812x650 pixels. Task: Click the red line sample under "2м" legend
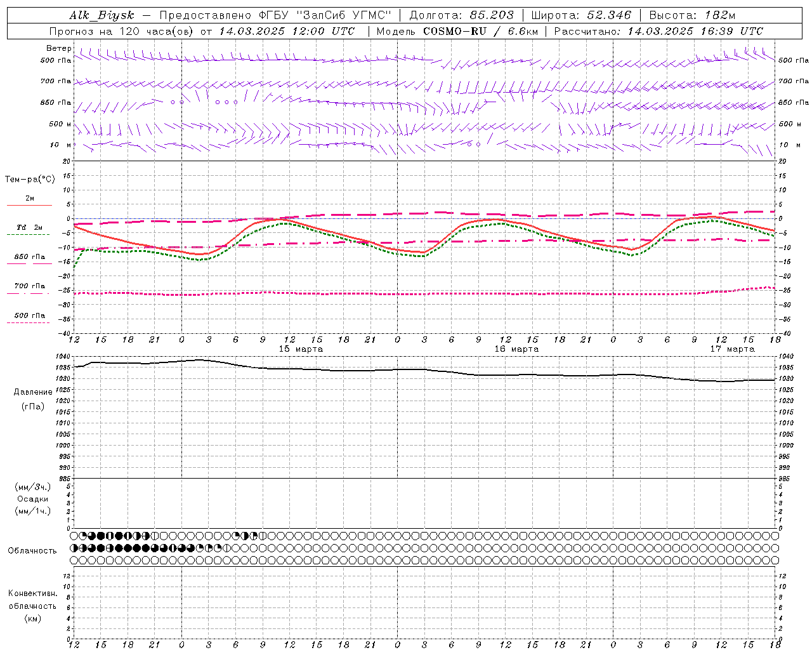pos(29,206)
